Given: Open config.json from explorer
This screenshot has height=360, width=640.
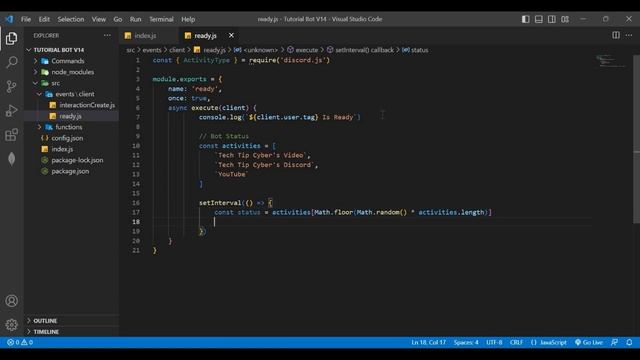Looking at the screenshot, I should coord(71,138).
